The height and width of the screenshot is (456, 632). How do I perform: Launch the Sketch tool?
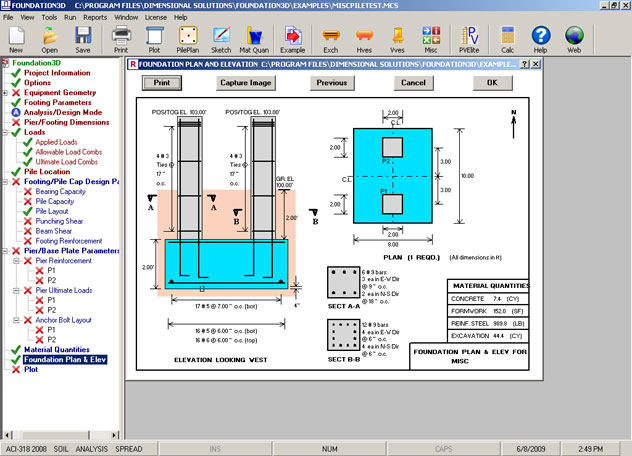click(x=221, y=40)
